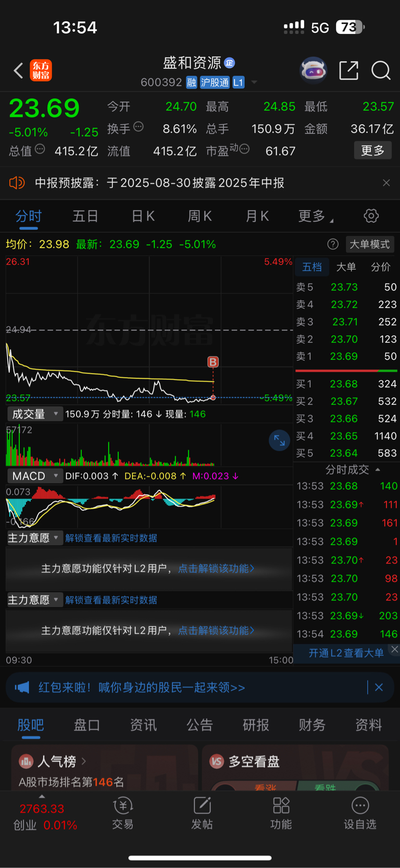Tap first 点击解锁该功能 link
400x868 pixels.
point(216,568)
